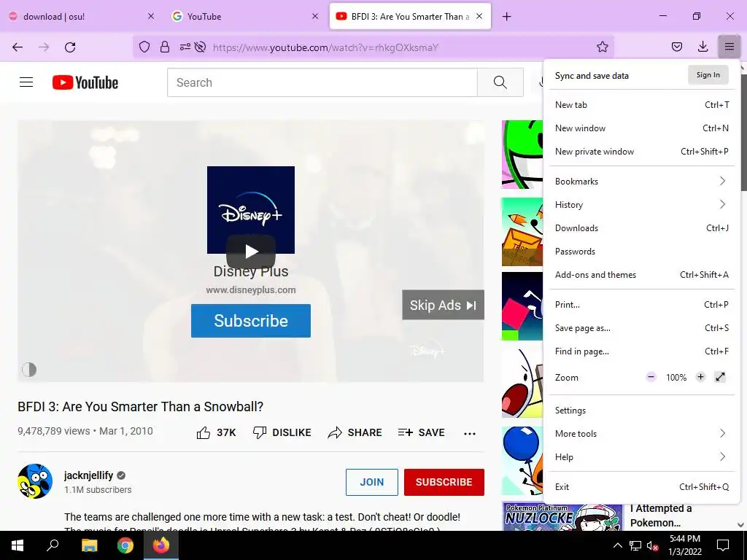Switch to the download | osu! tab
The width and height of the screenshot is (747, 560).
click(x=82, y=16)
